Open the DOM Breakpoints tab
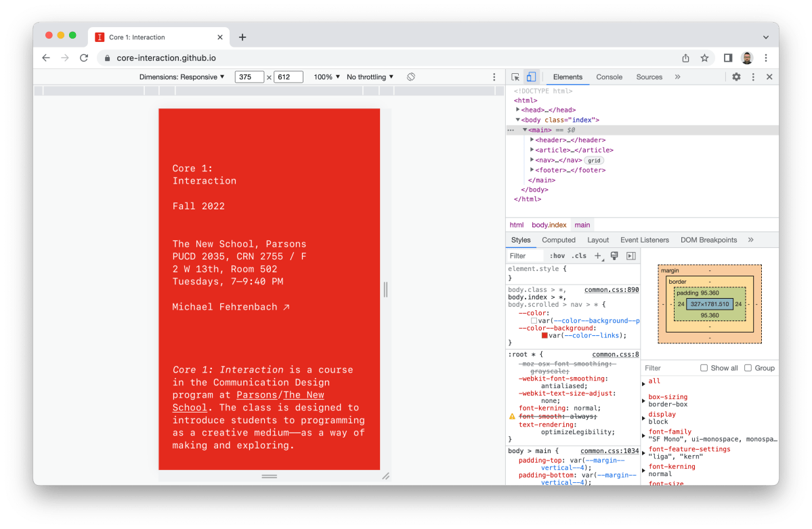The height and width of the screenshot is (529, 812). click(x=708, y=240)
